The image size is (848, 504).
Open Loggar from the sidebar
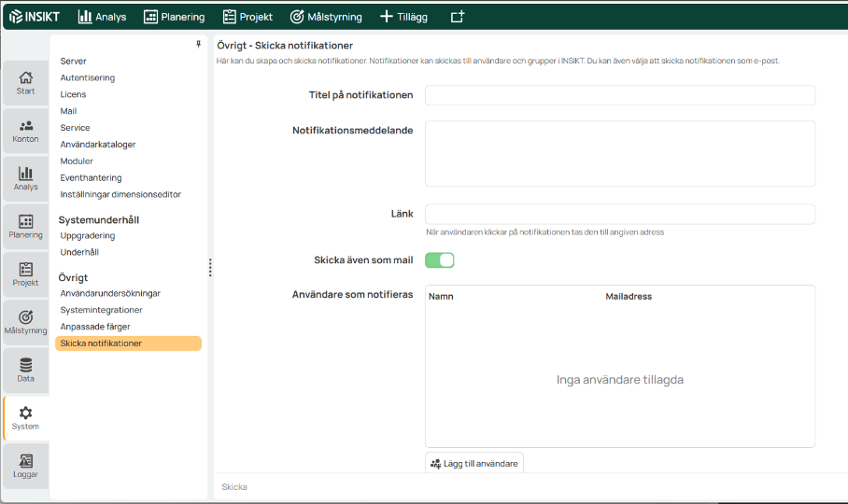[x=25, y=467]
